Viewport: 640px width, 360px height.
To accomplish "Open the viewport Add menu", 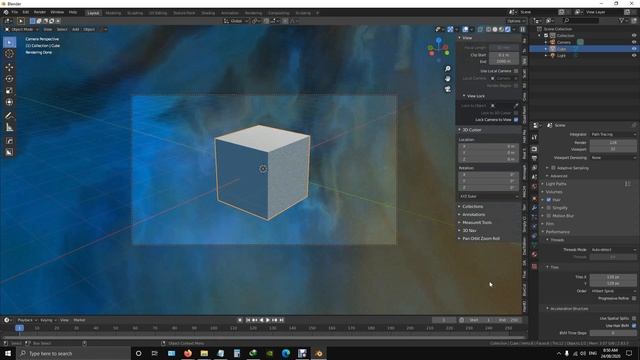I will click(76, 29).
